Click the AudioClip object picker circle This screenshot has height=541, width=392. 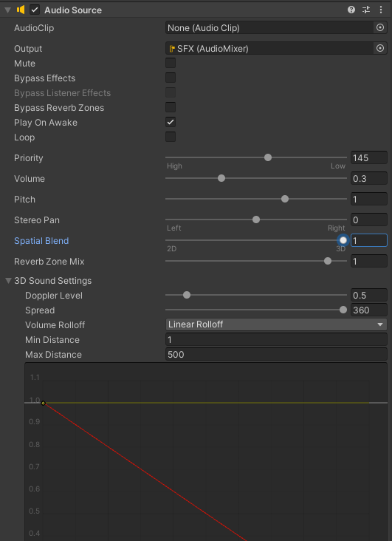click(x=380, y=27)
